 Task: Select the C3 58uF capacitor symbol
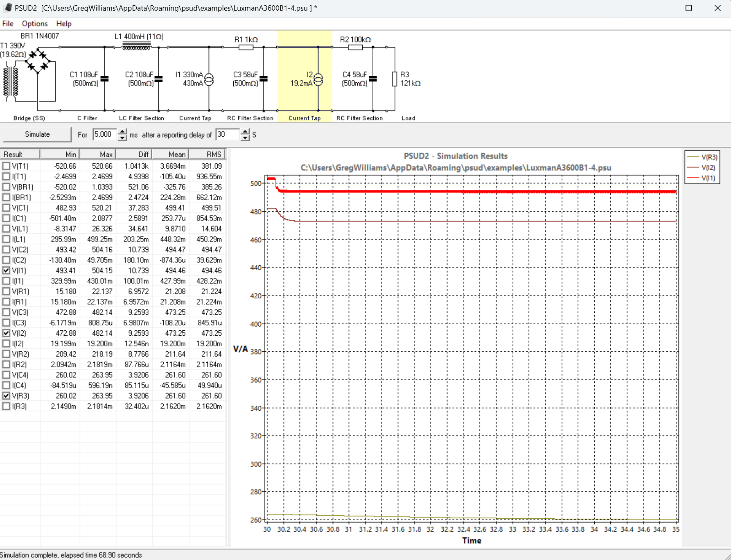pyautogui.click(x=264, y=79)
